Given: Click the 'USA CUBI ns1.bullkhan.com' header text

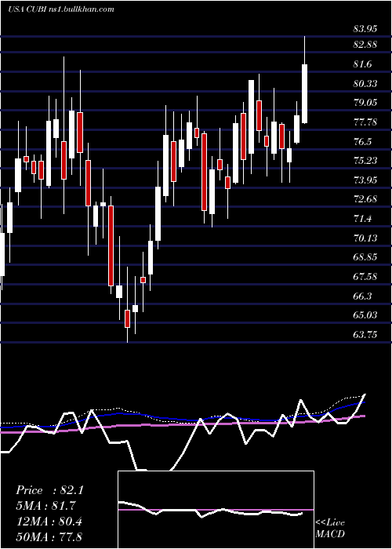Looking at the screenshot, I should click(x=61, y=9).
